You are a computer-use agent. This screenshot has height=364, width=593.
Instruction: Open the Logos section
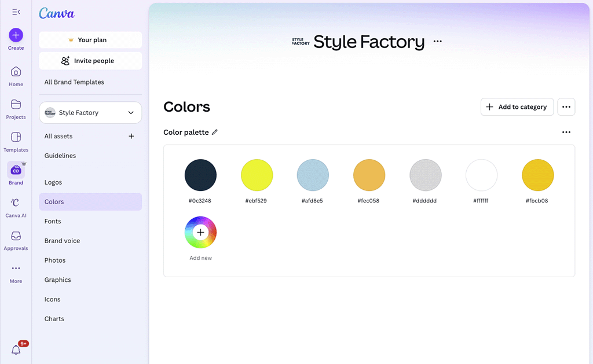click(x=53, y=182)
